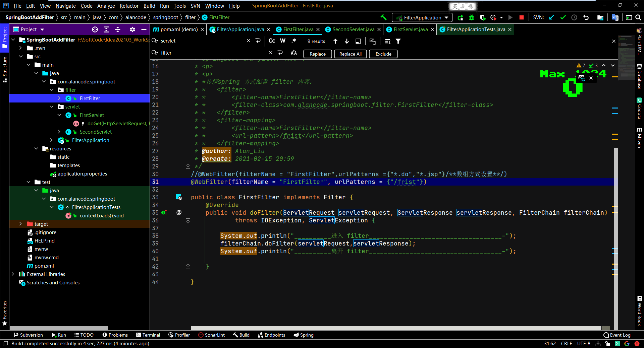Click the Project panel horizontal scrollbar
The height and width of the screenshot is (348, 644).
(x=59, y=328)
